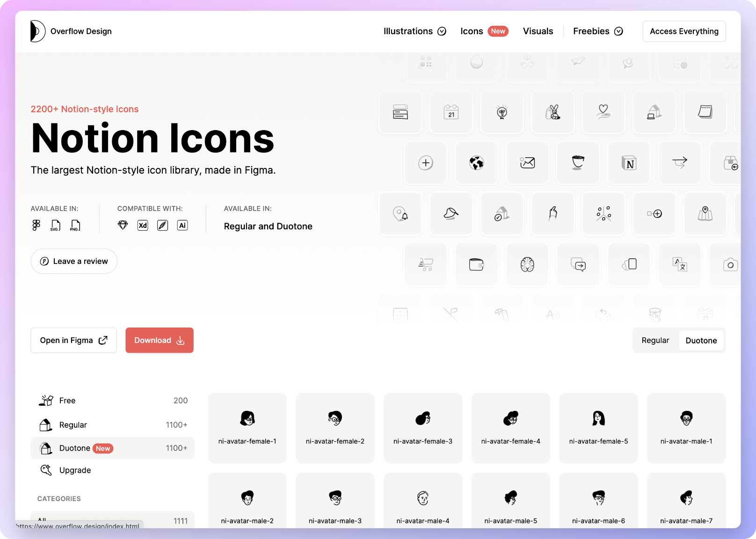Click the calendar 21 icon tile
Viewport: 756px width, 539px height.
pyautogui.click(x=451, y=112)
